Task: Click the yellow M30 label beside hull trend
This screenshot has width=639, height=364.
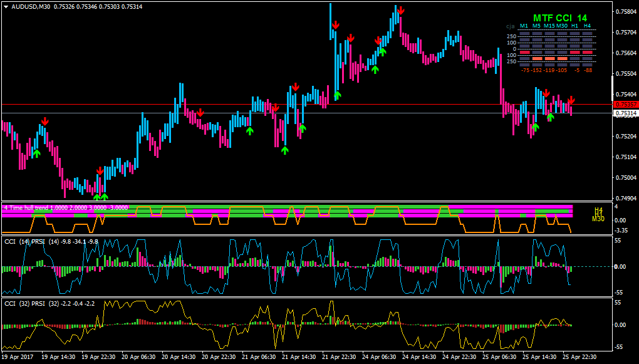Action: click(x=598, y=219)
